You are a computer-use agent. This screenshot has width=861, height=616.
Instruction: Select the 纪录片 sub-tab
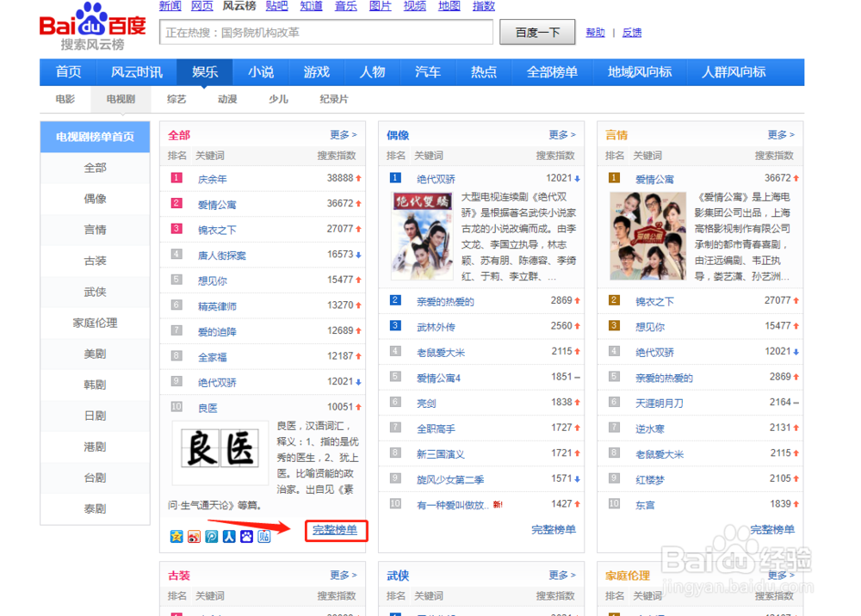coord(334,99)
